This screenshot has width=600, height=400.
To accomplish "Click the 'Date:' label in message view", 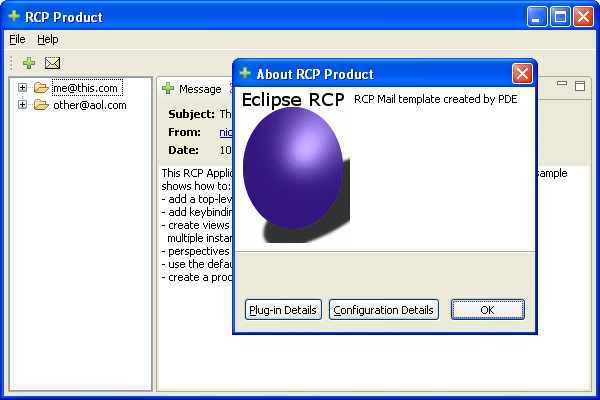I will point(183,150).
